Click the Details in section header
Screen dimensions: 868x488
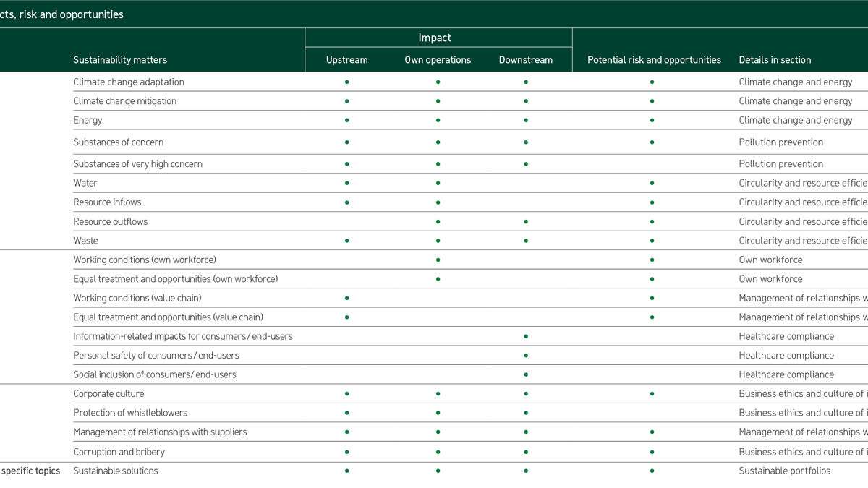[x=775, y=60]
